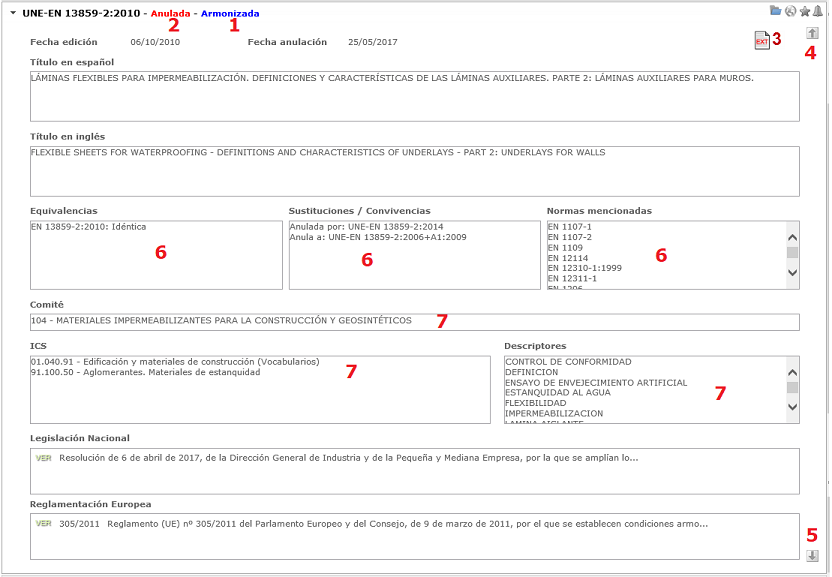Select EN 1107-1 in Normas mencionadas
832x577 pixels.
click(569, 227)
